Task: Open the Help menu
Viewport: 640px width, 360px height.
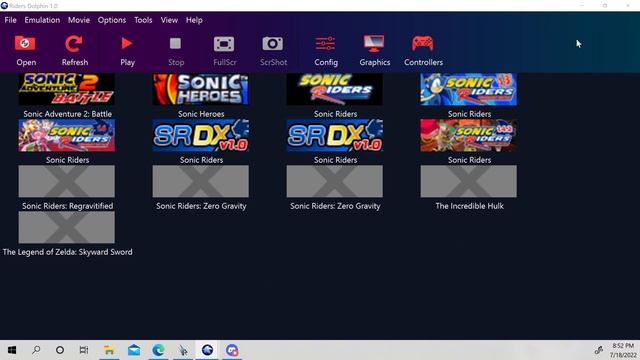Action: pos(194,20)
